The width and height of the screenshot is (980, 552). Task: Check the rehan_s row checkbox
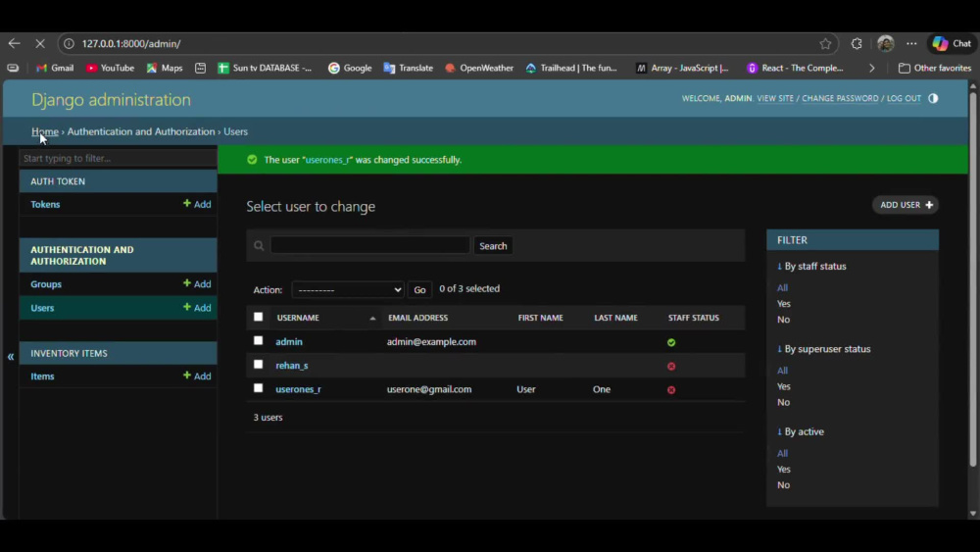tap(258, 365)
